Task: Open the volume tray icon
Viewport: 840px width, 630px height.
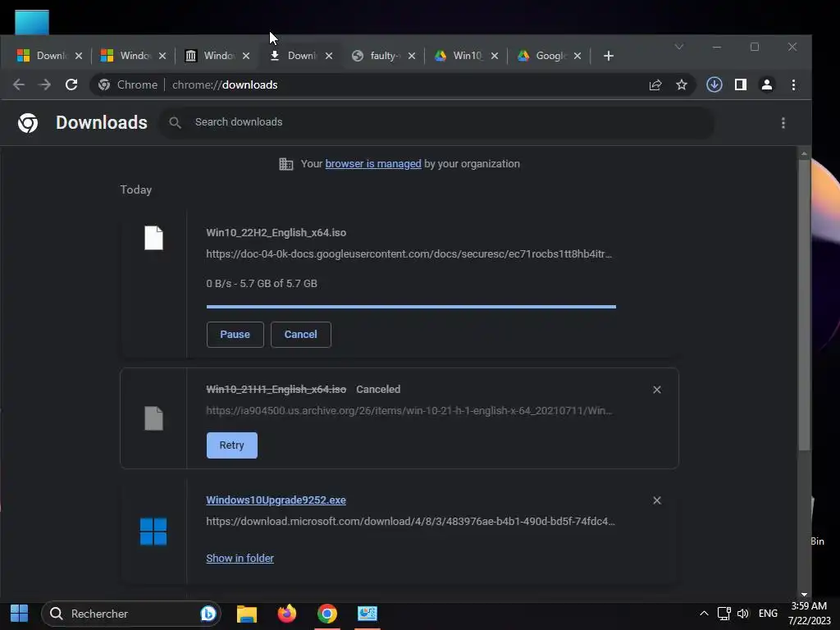Action: pyautogui.click(x=743, y=614)
